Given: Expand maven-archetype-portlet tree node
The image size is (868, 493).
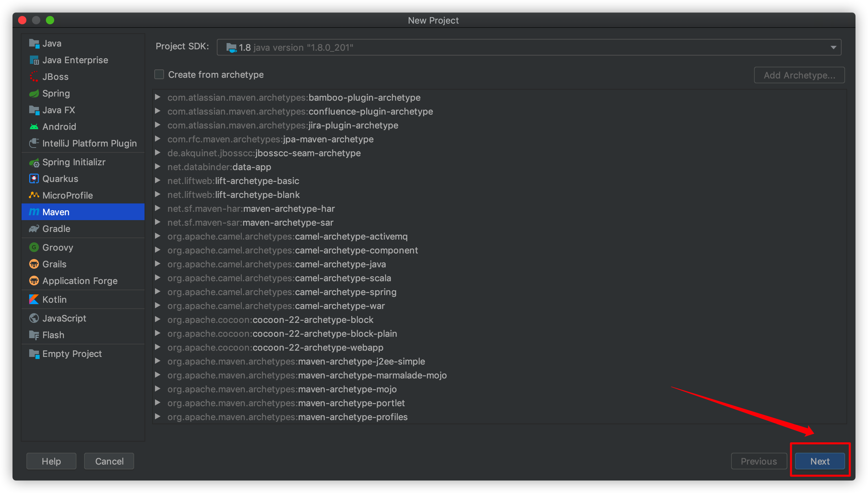Looking at the screenshot, I should (158, 403).
